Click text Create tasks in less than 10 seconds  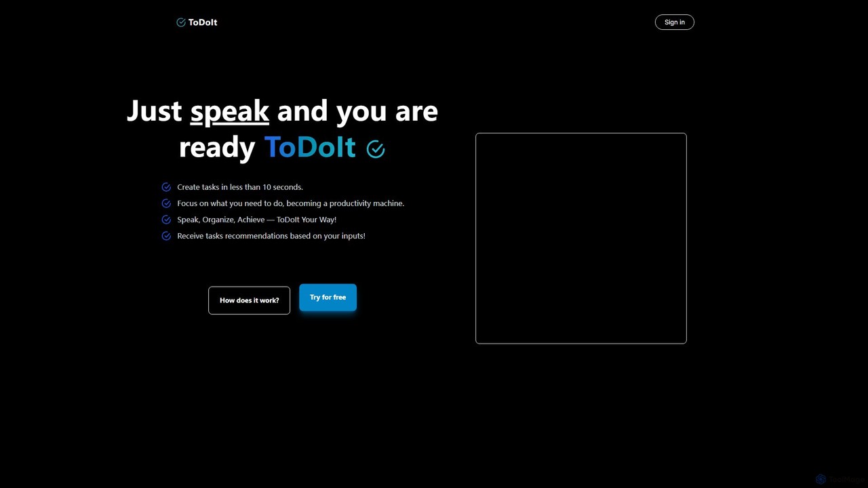coord(240,187)
